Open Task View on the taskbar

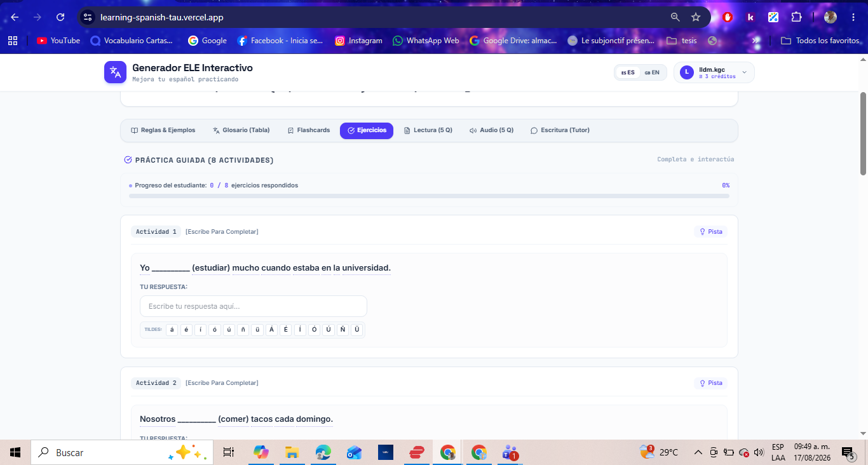click(229, 452)
